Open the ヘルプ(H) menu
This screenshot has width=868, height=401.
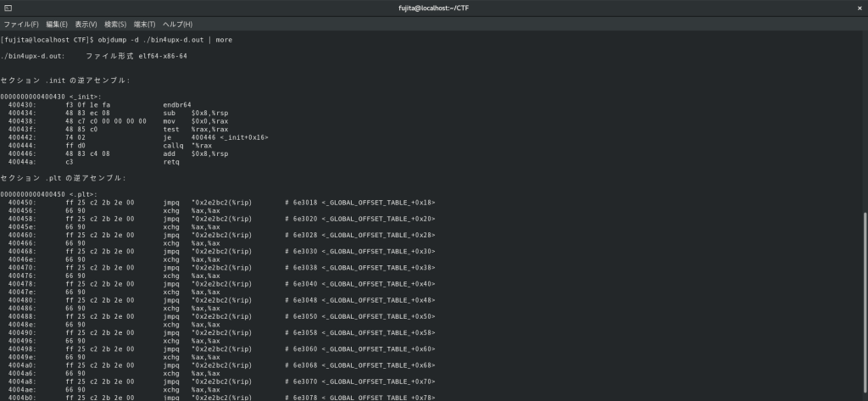pos(177,24)
